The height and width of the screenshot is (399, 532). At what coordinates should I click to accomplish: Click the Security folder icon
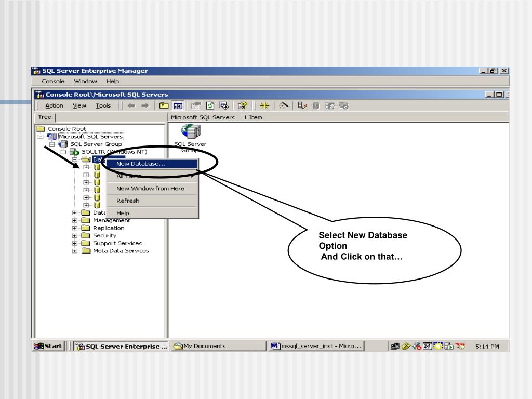pos(86,235)
